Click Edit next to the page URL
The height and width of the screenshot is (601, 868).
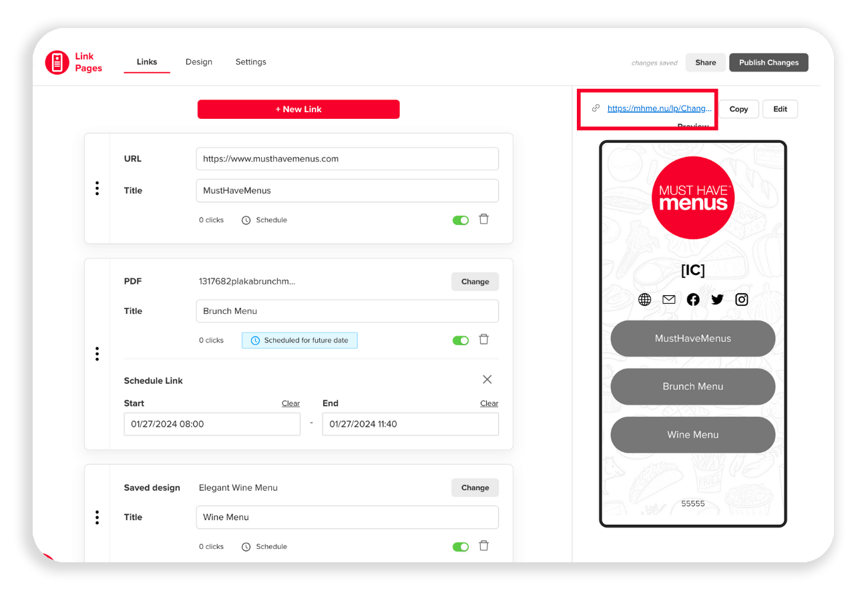[781, 109]
